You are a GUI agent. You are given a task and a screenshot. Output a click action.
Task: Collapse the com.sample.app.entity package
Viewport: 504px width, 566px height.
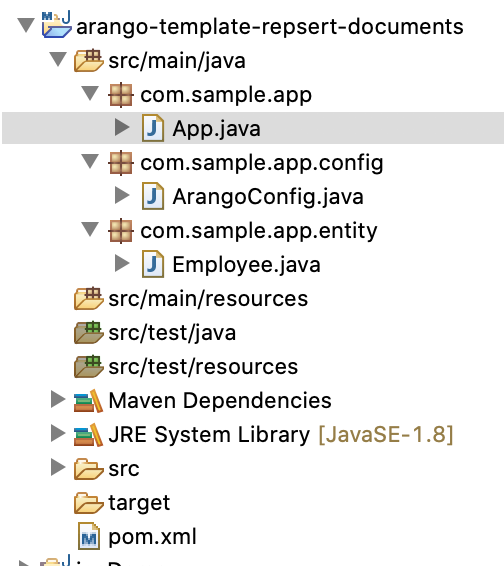90,230
